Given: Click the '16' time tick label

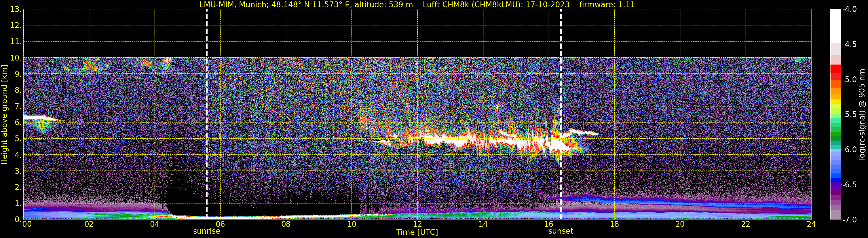Looking at the screenshot, I should click(549, 224).
